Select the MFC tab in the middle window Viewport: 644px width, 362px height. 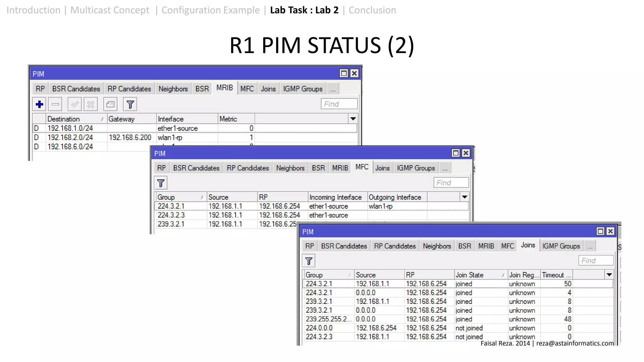pyautogui.click(x=362, y=167)
